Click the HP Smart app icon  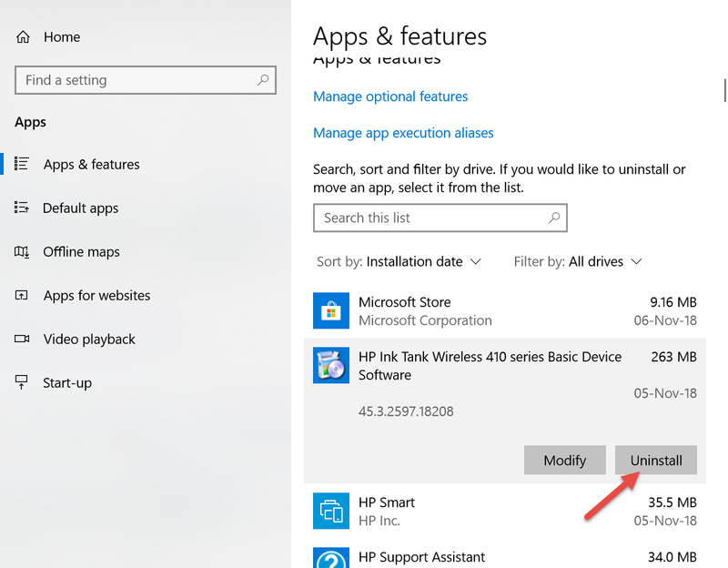coord(331,511)
